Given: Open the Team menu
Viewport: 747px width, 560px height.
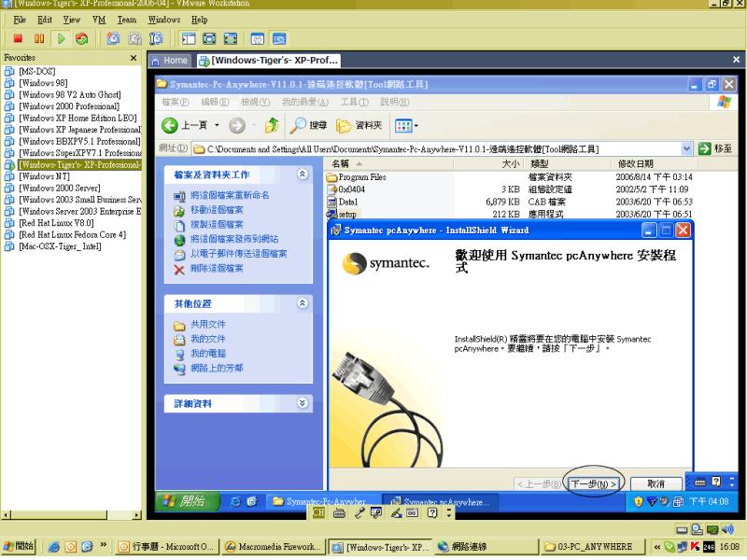Looking at the screenshot, I should click(127, 20).
